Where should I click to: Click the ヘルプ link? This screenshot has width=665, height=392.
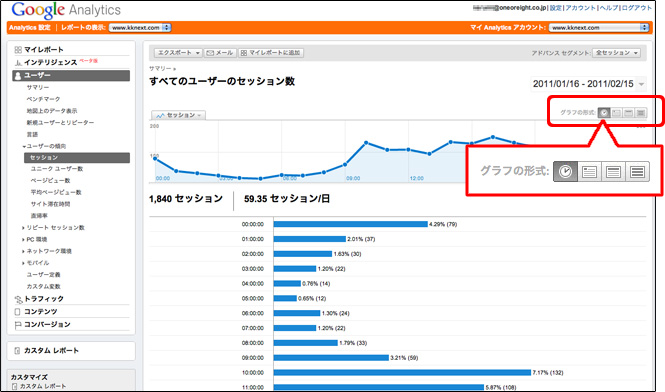pyautogui.click(x=609, y=8)
